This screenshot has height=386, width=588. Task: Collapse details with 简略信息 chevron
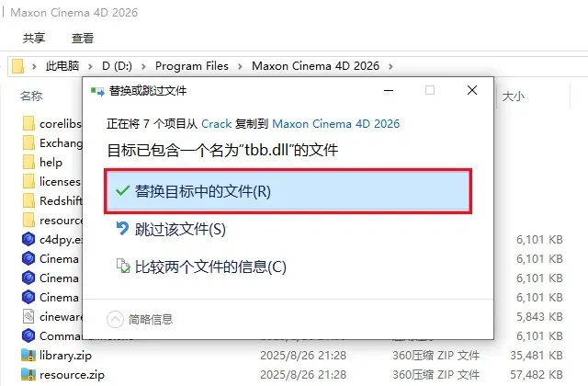click(115, 320)
